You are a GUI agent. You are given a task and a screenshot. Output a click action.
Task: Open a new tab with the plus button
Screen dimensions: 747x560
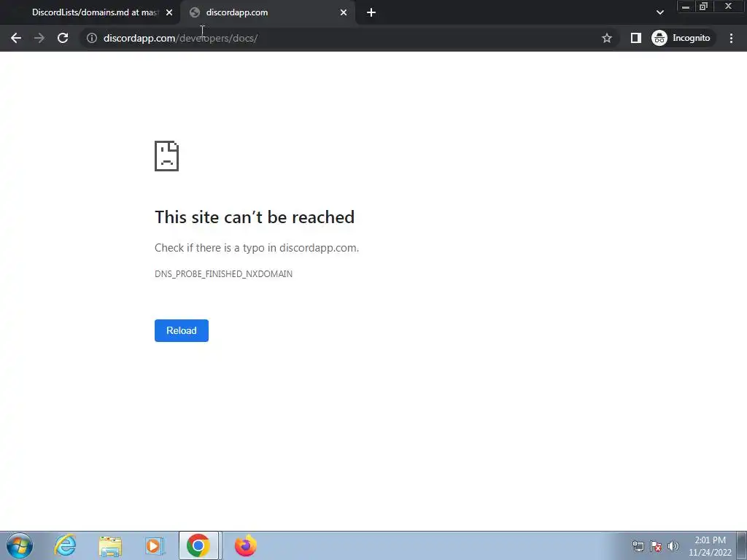pos(371,12)
